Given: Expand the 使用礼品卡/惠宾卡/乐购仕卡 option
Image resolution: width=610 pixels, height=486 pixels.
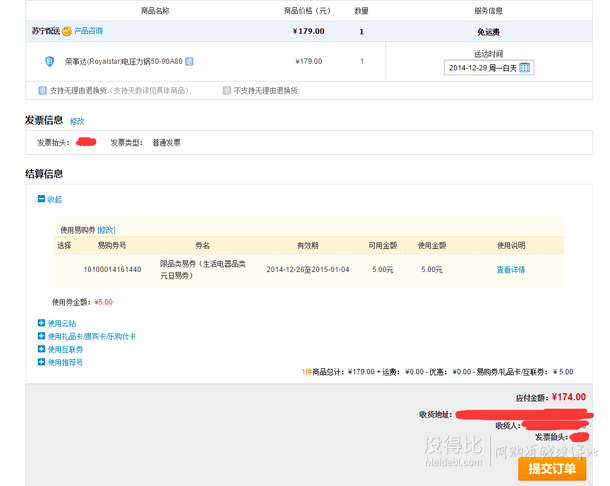Looking at the screenshot, I should tap(41, 337).
